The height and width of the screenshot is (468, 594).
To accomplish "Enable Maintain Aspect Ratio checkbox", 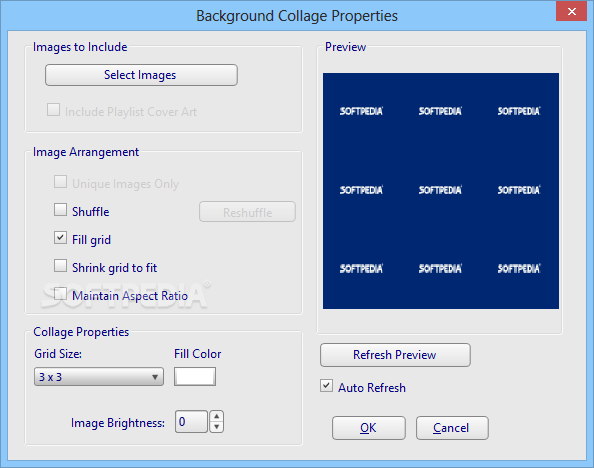I will 60,294.
